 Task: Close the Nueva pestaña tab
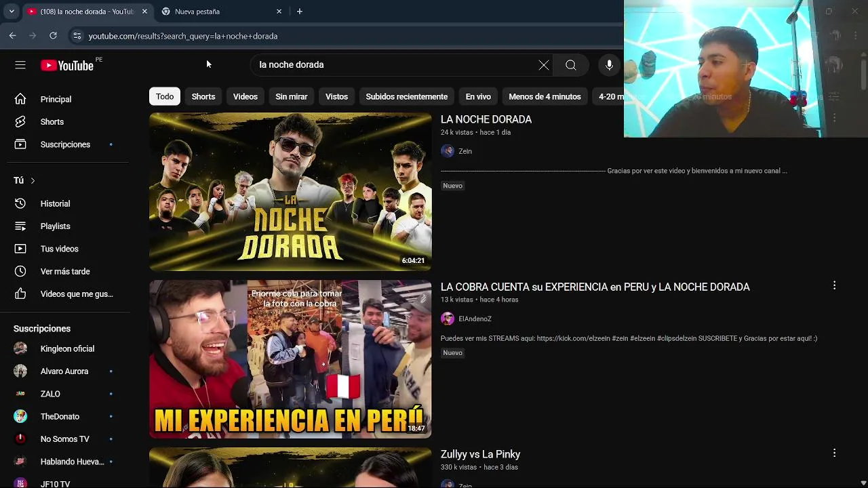tap(279, 12)
